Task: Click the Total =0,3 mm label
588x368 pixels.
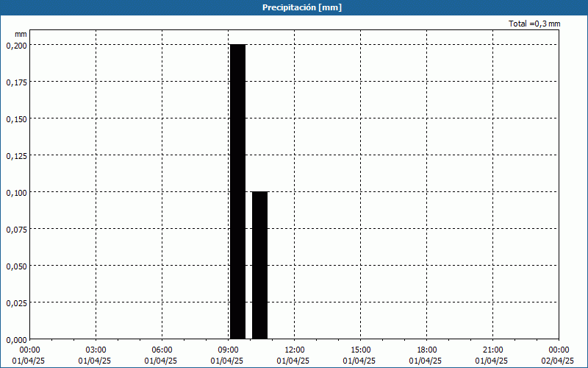Action: click(x=534, y=24)
